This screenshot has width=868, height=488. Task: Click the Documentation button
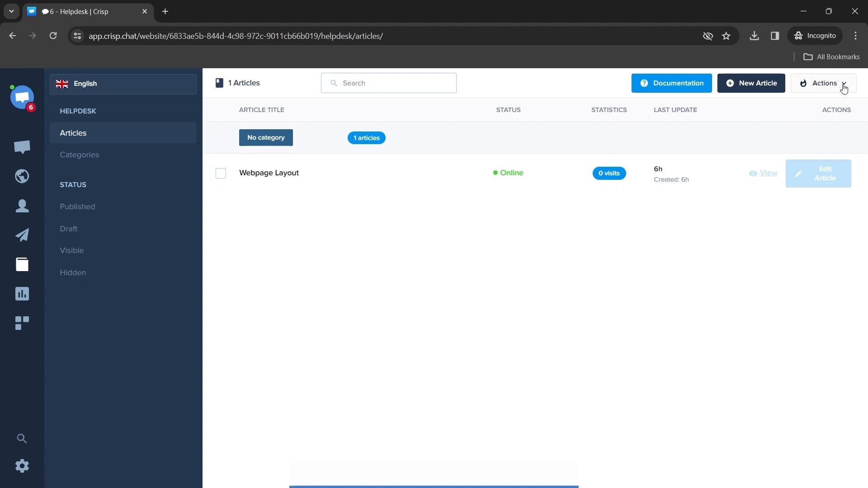[x=671, y=83]
